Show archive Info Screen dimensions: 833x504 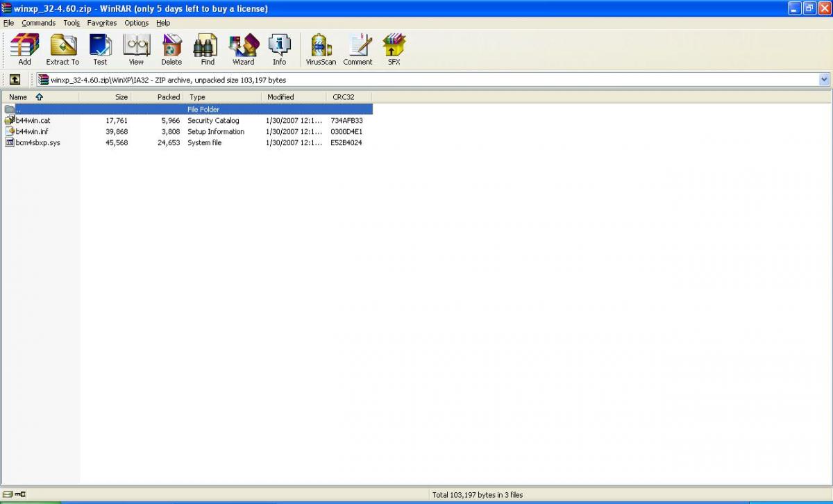click(x=279, y=49)
